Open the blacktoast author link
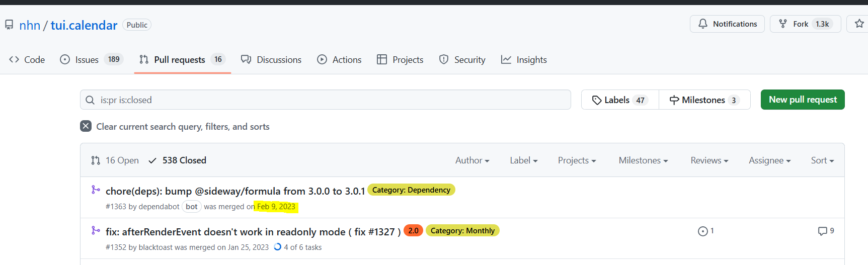Image resolution: width=868 pixels, height=265 pixels. coord(155,247)
